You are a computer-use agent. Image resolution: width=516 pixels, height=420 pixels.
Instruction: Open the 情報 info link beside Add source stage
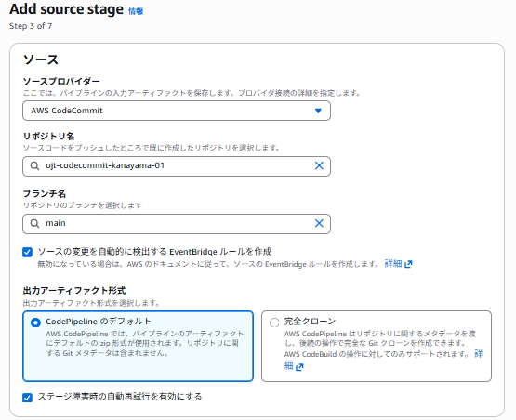coord(136,11)
